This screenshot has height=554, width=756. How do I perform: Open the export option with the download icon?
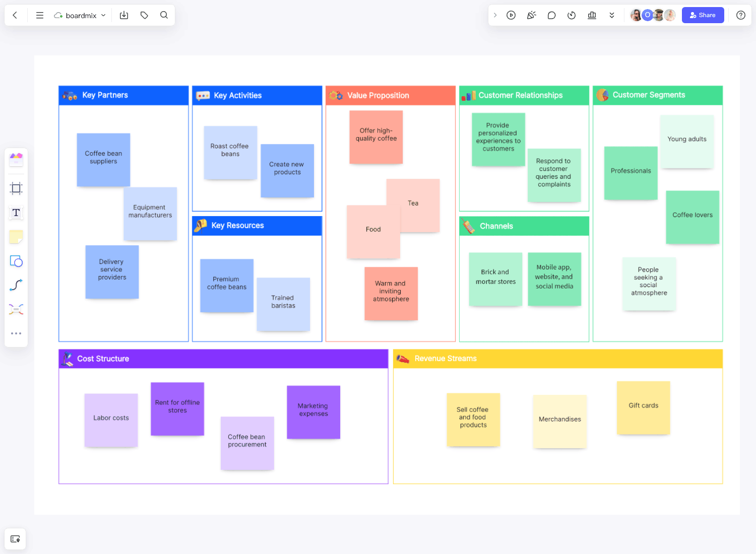(x=123, y=15)
